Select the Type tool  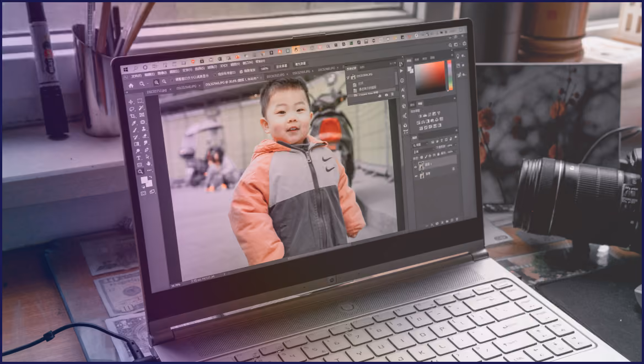click(138, 158)
